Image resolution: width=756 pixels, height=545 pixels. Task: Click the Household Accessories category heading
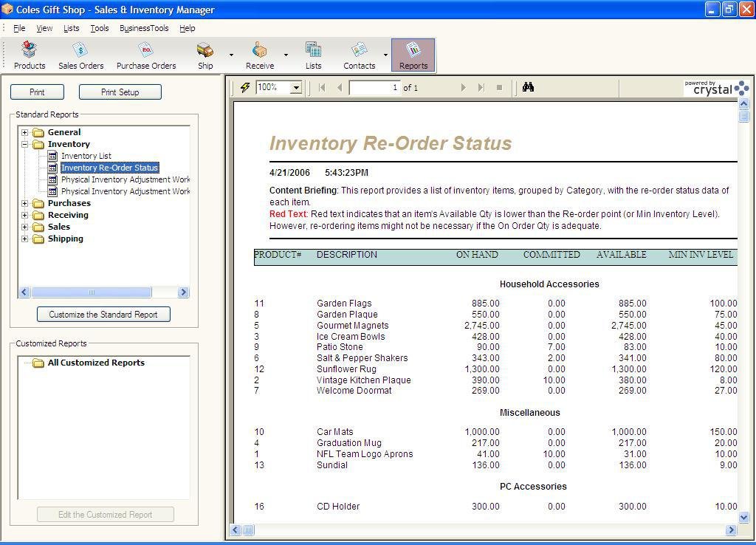pos(549,284)
